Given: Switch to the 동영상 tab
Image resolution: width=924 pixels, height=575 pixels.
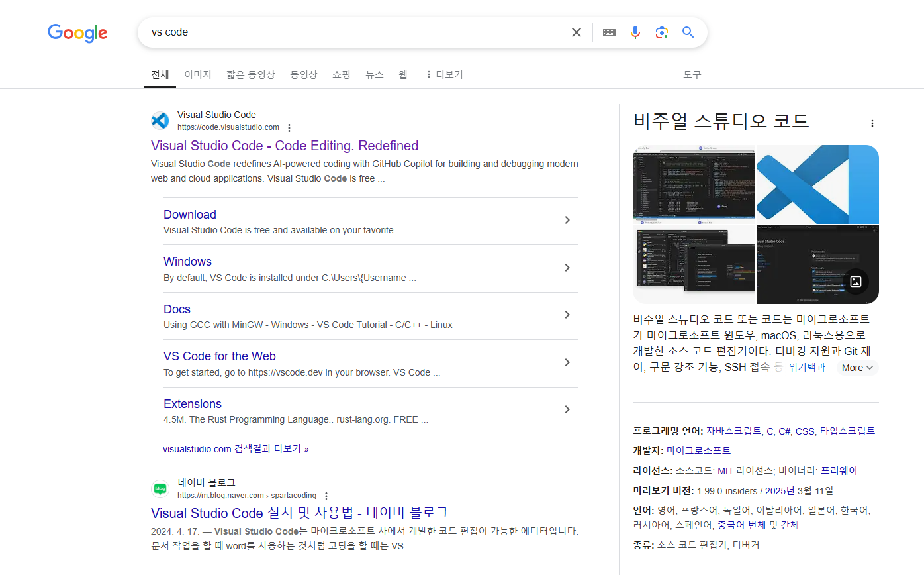Looking at the screenshot, I should click(304, 74).
